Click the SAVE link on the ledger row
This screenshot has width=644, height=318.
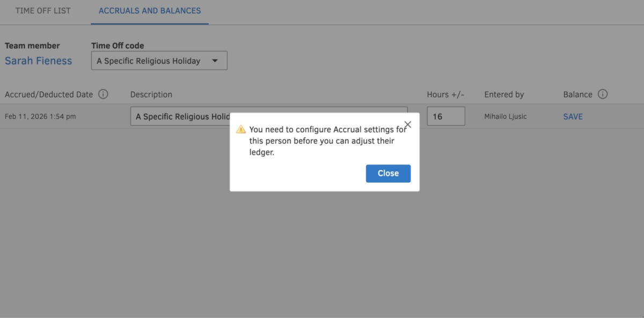coord(572,116)
